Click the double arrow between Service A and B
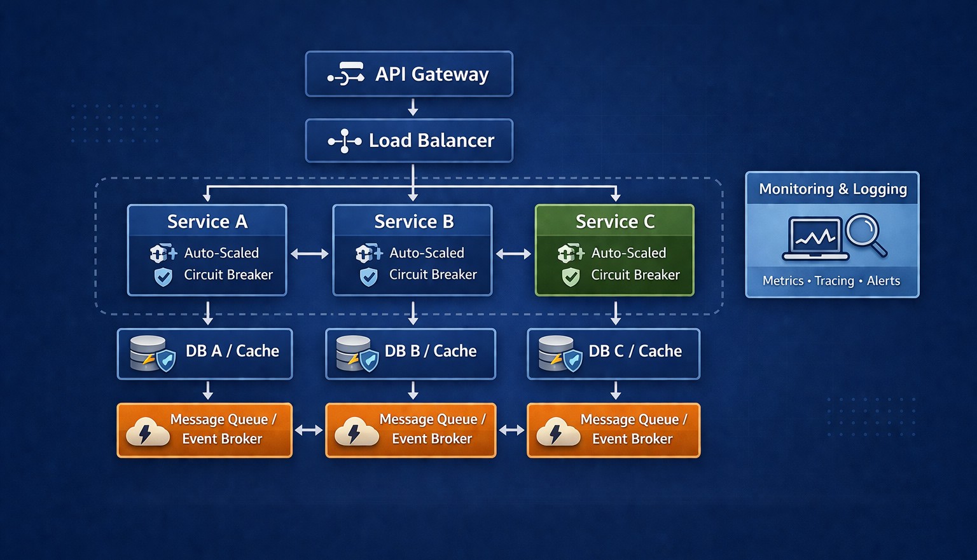 pos(310,254)
